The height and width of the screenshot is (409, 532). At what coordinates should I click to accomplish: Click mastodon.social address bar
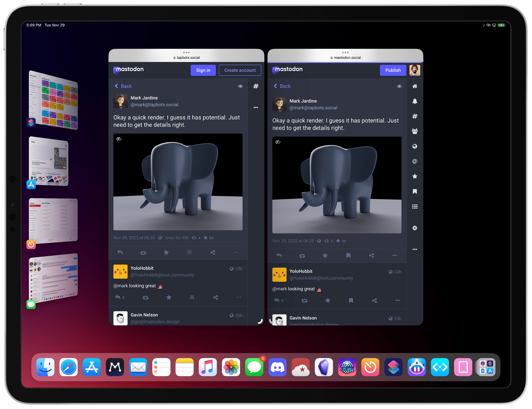coord(345,58)
